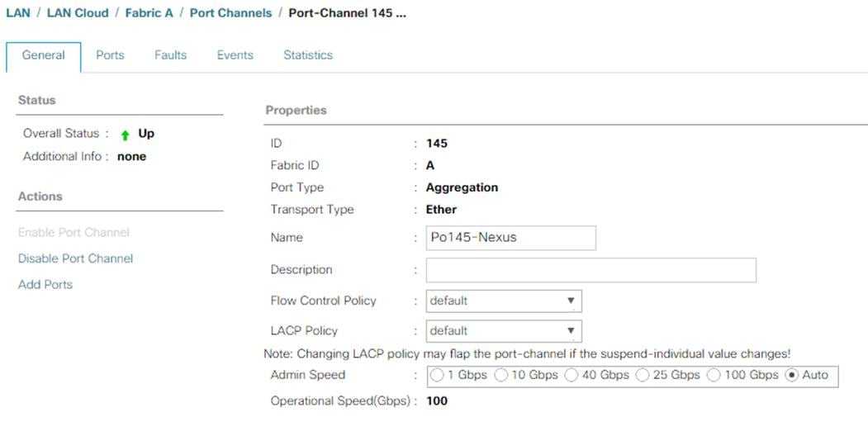868x436 pixels.
Task: Switch to the Events tab
Action: [235, 55]
